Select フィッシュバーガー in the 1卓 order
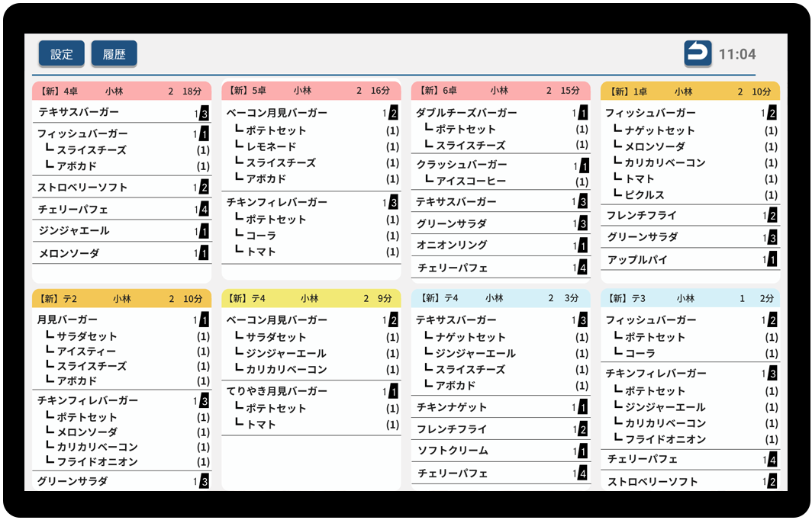Screen dimensions: 812x520 [x=691, y=113]
